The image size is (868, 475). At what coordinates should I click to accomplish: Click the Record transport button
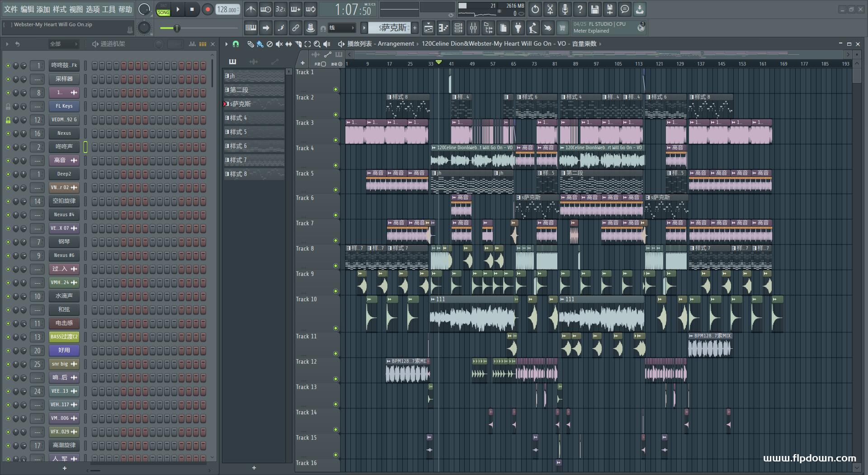(x=208, y=9)
